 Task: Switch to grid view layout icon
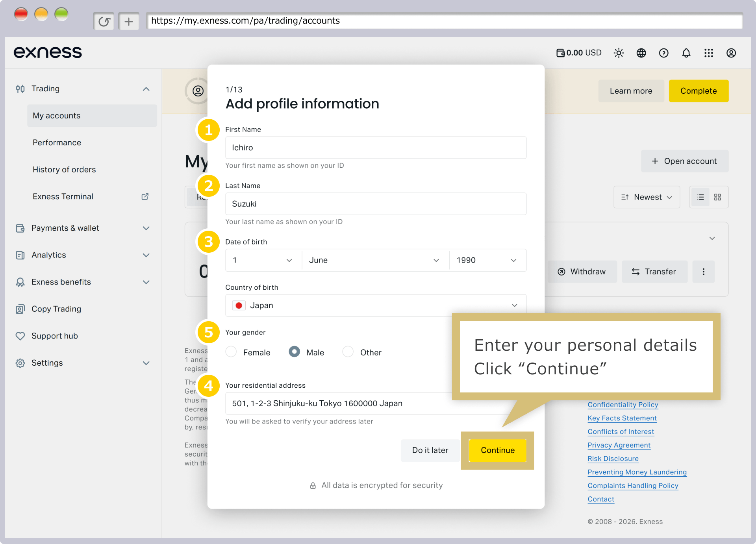tap(717, 197)
